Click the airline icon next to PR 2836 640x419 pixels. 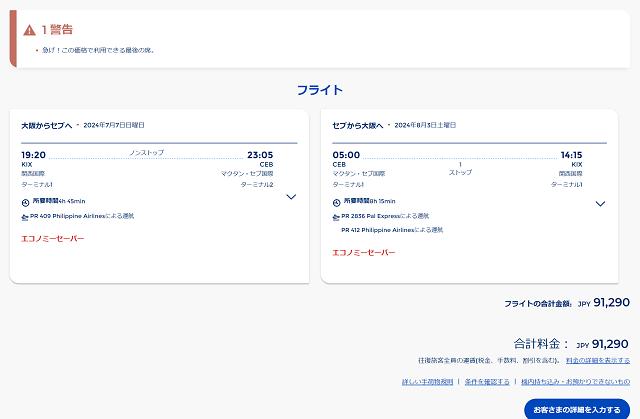click(337, 216)
